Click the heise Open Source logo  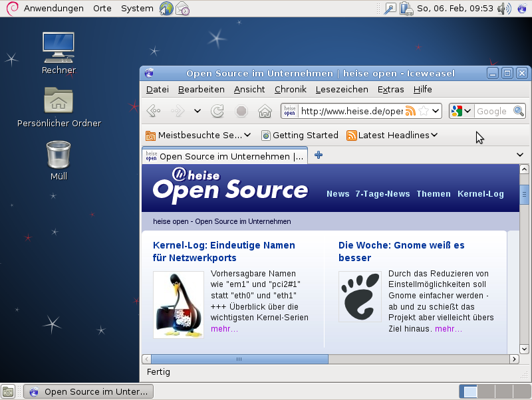coord(230,186)
